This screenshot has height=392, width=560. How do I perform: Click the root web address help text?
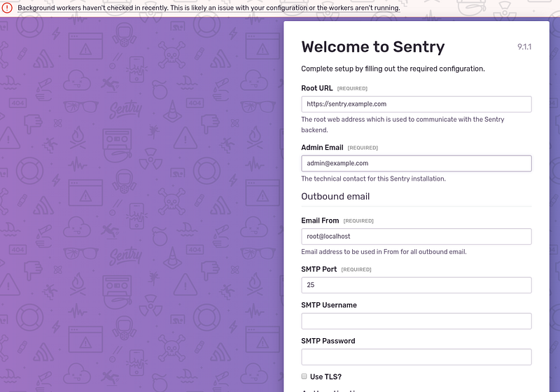tap(402, 125)
